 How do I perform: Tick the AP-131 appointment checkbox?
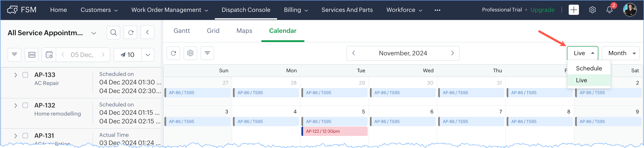(25, 136)
